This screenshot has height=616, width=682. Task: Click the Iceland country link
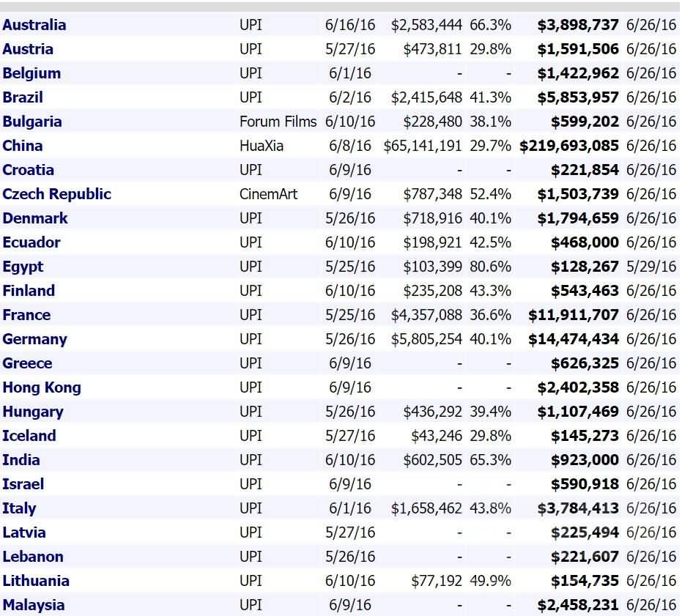click(29, 436)
